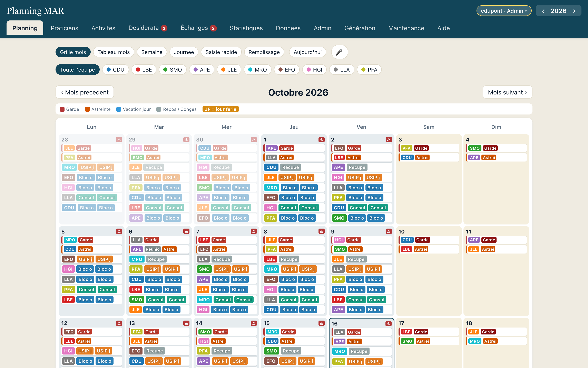This screenshot has width=588, height=368.
Task: Go to next year arrow
Action: click(574, 11)
